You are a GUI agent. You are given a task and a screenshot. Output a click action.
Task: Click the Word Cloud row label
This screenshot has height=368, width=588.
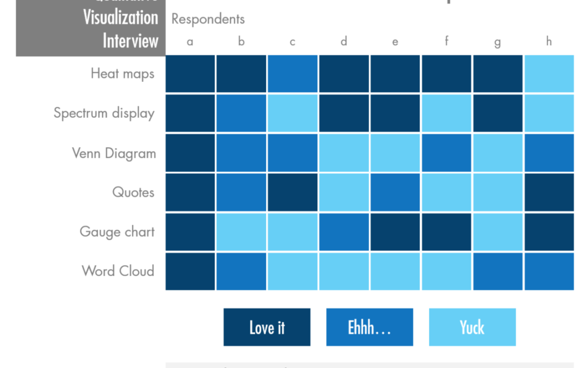pyautogui.click(x=118, y=271)
